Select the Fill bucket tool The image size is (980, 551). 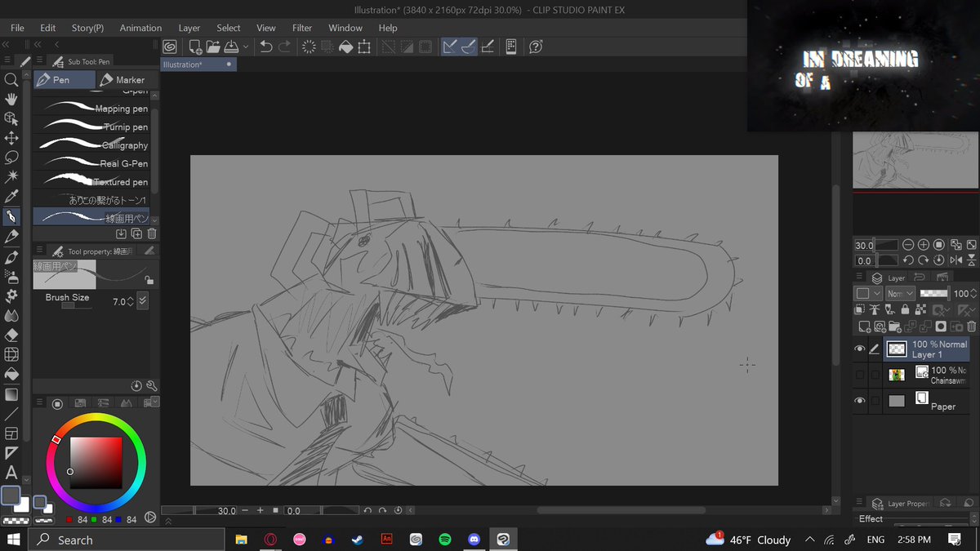[11, 374]
